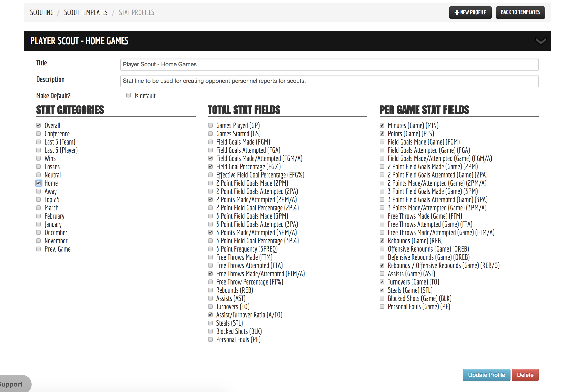Enable the Is default checkbox

click(128, 95)
